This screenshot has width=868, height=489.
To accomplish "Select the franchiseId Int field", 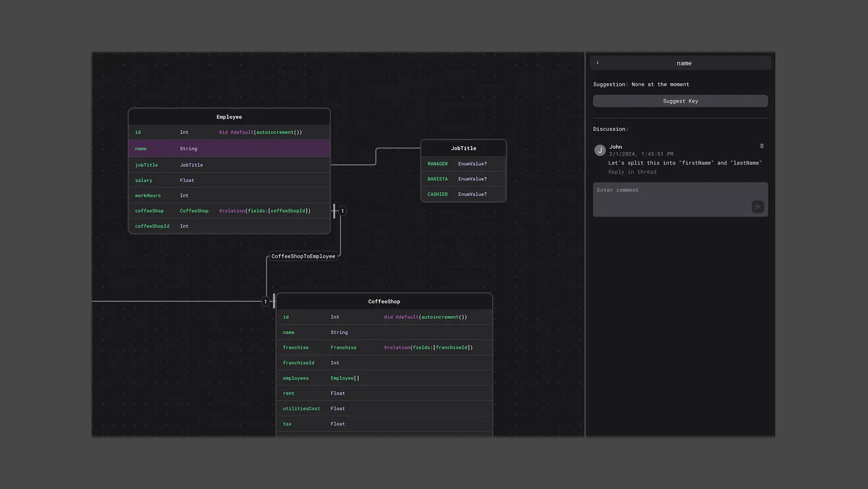I will 384,362.
